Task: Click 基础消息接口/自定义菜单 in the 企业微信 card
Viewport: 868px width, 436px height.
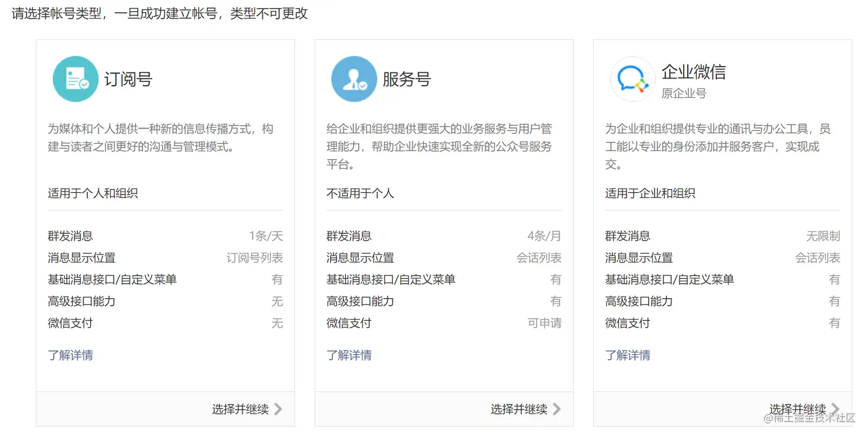Action: pos(669,280)
